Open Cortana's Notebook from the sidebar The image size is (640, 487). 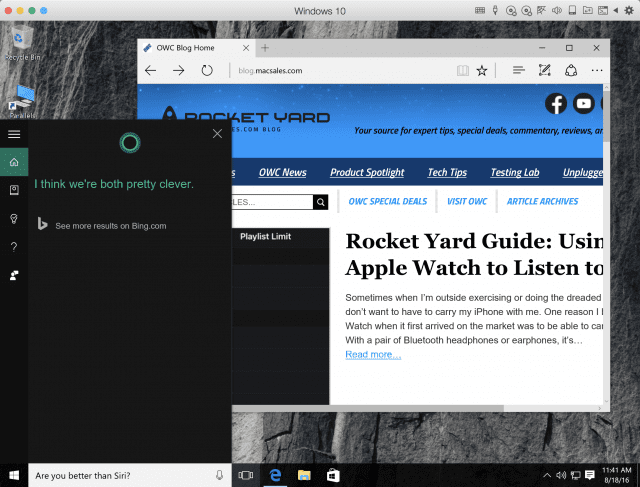[14, 190]
